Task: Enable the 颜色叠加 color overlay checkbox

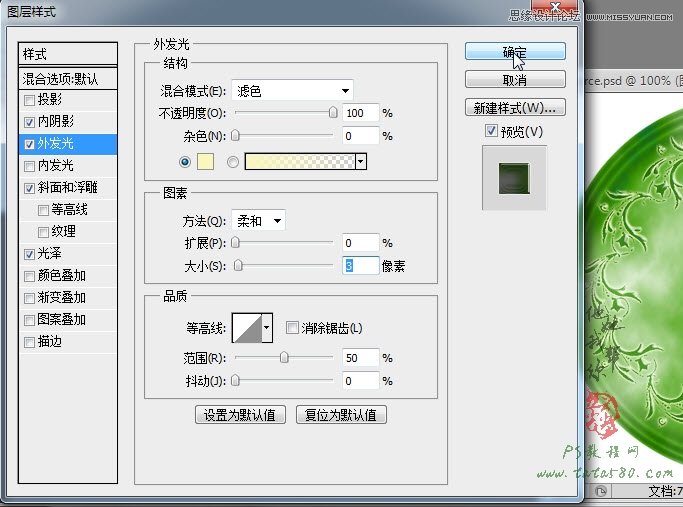Action: (x=29, y=276)
